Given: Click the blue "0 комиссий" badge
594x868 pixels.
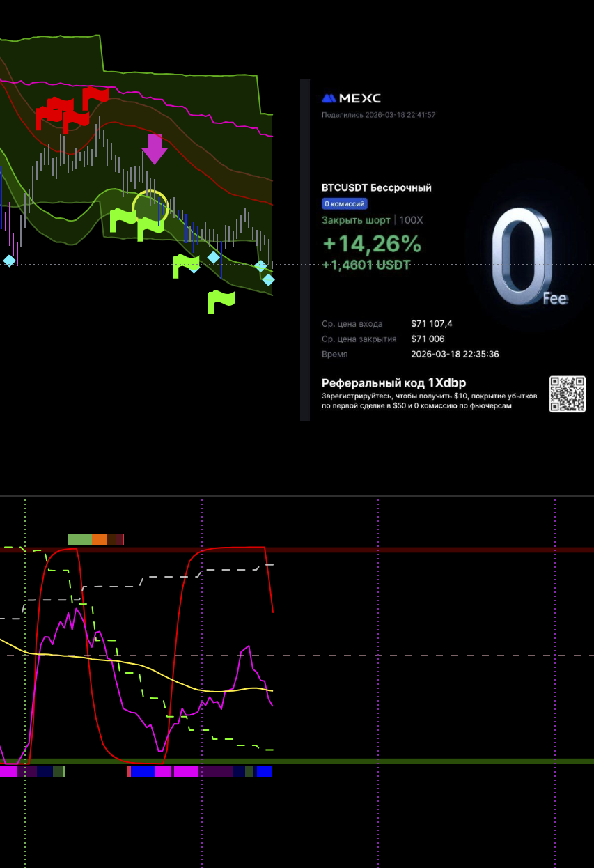Looking at the screenshot, I should (x=344, y=204).
